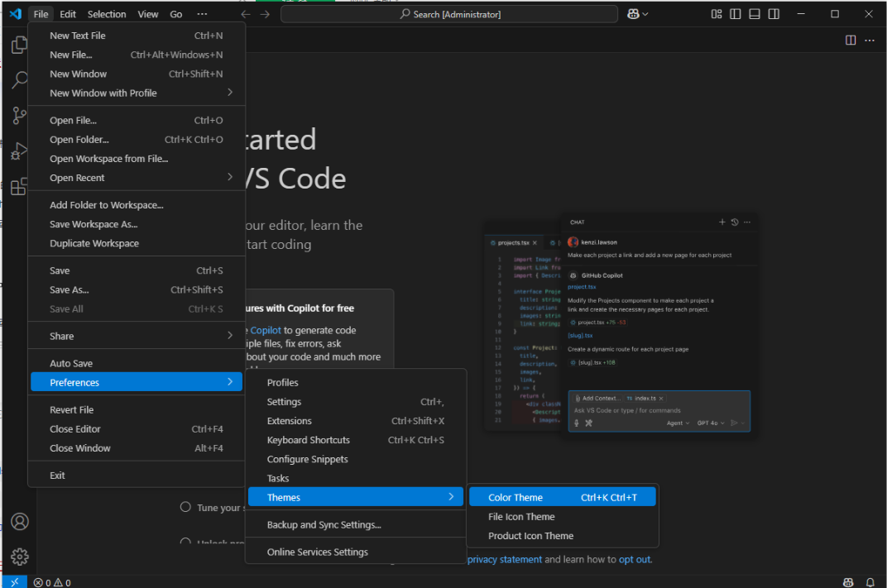Click the Search [Administrator] command center box
The width and height of the screenshot is (887, 588).
click(449, 14)
